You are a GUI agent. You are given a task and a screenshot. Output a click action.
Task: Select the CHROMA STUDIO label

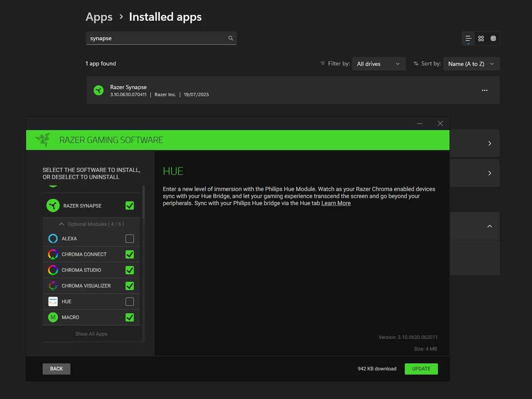click(81, 270)
